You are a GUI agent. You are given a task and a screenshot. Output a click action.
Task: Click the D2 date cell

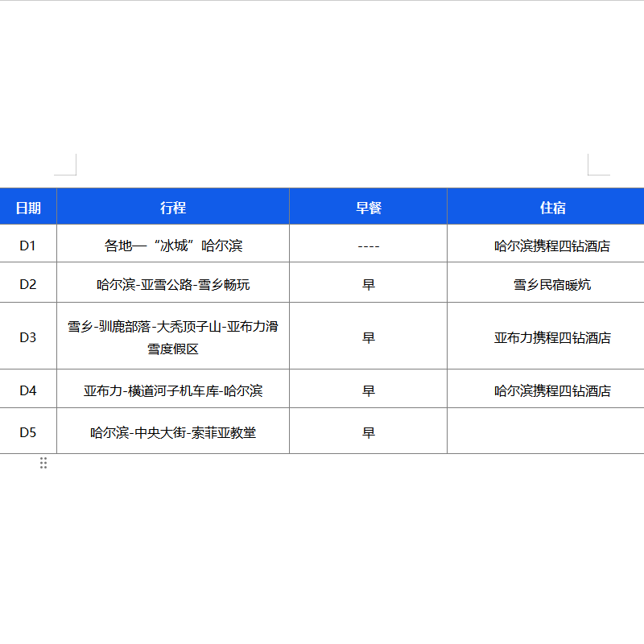coord(28,284)
